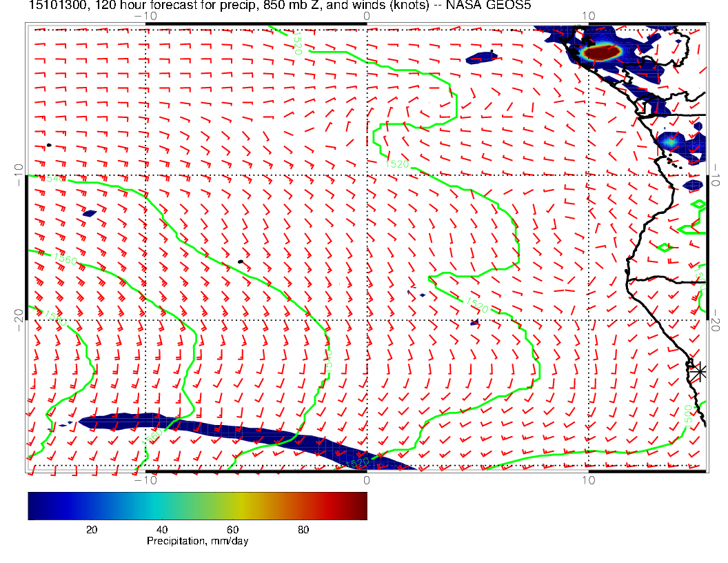Click the "80" tick label under the colorbar
Viewport: 728px width, 563px height.
tap(303, 530)
